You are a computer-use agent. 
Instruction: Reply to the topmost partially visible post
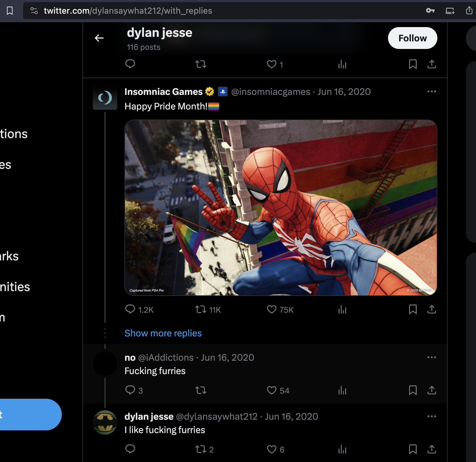[x=130, y=64]
